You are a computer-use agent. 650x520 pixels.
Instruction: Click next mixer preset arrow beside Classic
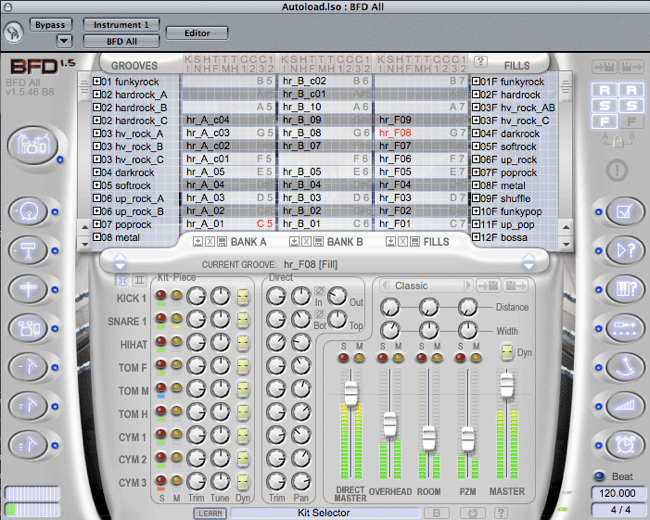[x=468, y=285]
